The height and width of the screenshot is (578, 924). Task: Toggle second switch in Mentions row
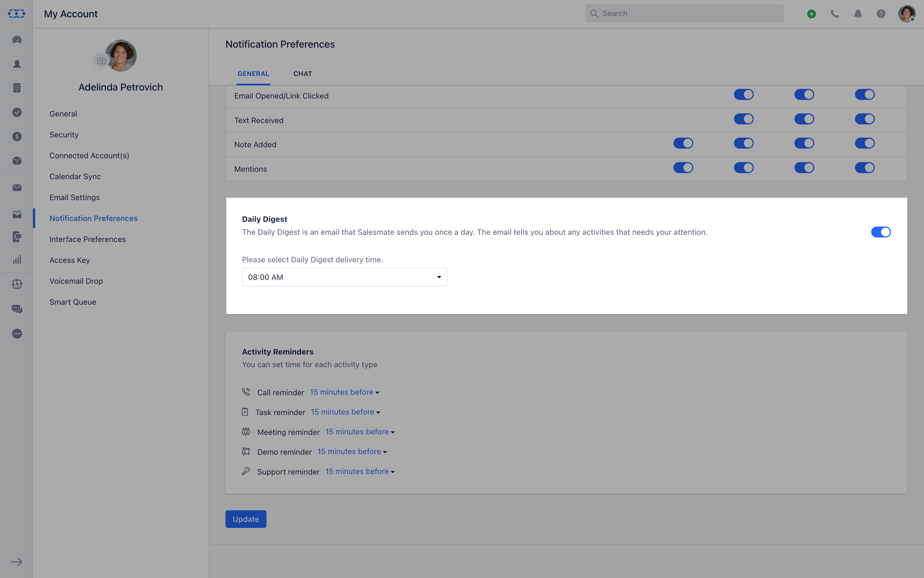pyautogui.click(x=744, y=167)
